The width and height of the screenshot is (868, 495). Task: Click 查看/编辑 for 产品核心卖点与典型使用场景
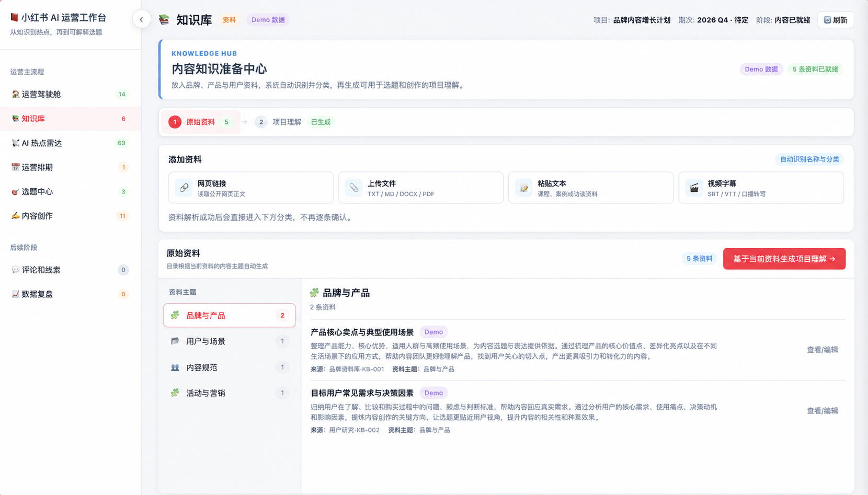pyautogui.click(x=823, y=350)
